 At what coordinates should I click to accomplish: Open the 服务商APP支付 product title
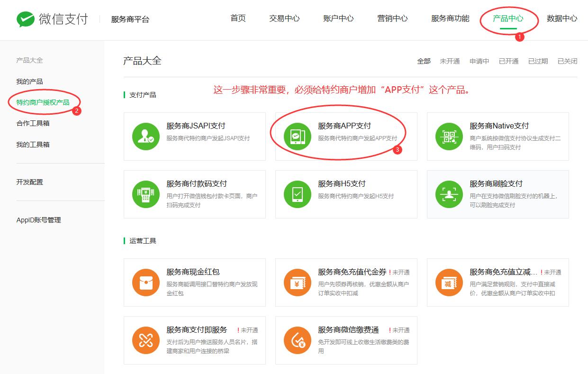coord(344,126)
